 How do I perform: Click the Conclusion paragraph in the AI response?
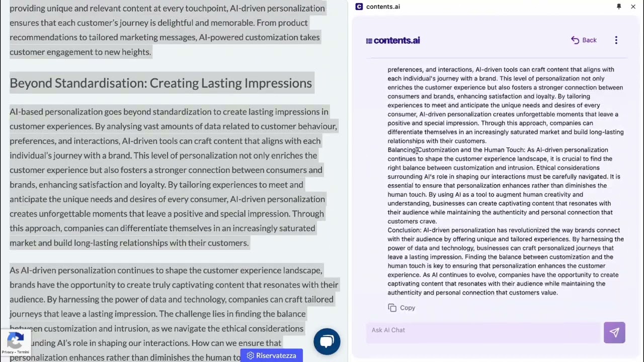[503, 261]
